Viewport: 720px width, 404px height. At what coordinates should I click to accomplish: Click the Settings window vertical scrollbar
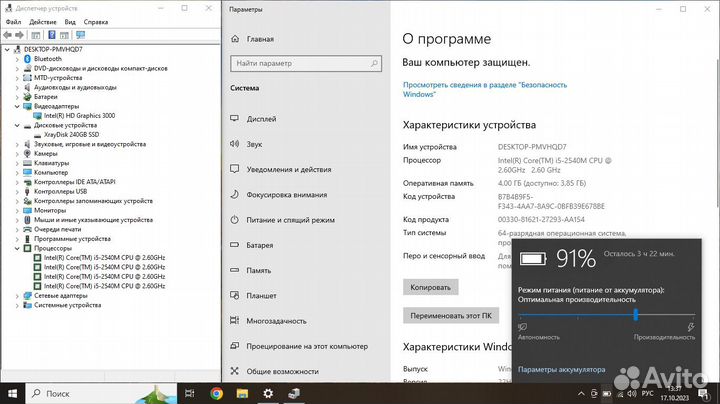pos(717,133)
